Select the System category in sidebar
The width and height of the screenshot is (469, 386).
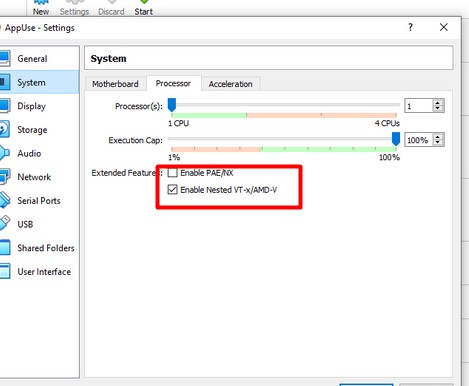(39, 82)
